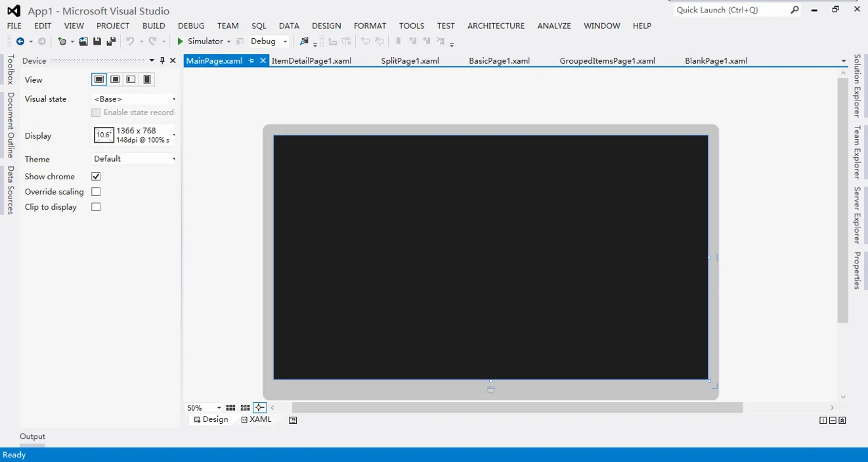
Task: Click the Save All toolbar icon
Action: tap(111, 41)
